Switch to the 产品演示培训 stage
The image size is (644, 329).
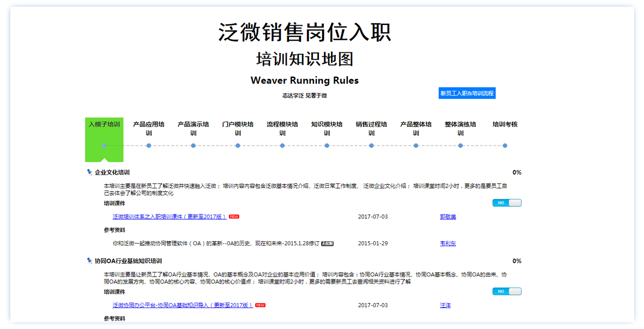coord(193,128)
